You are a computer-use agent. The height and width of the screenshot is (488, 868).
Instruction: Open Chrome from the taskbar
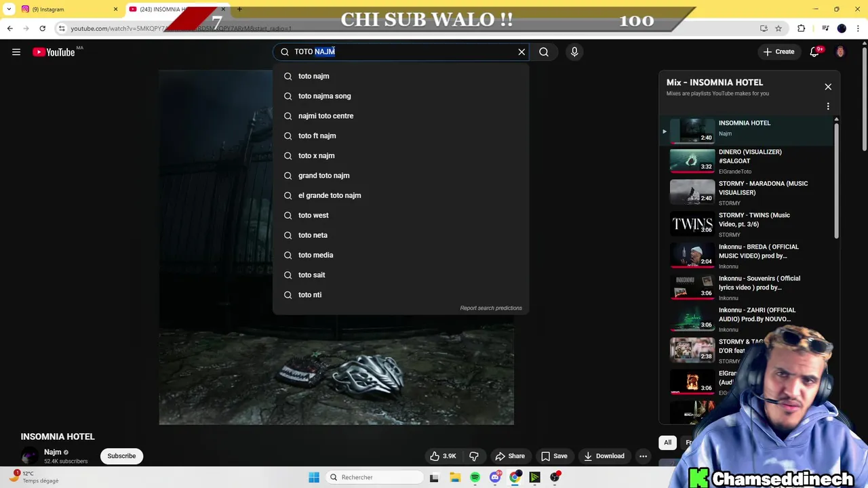(515, 477)
